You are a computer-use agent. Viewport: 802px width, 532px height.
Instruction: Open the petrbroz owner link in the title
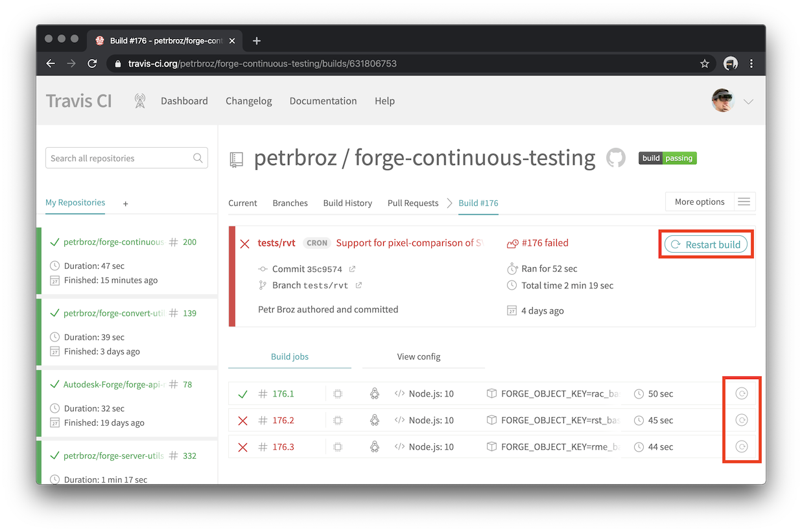point(295,158)
